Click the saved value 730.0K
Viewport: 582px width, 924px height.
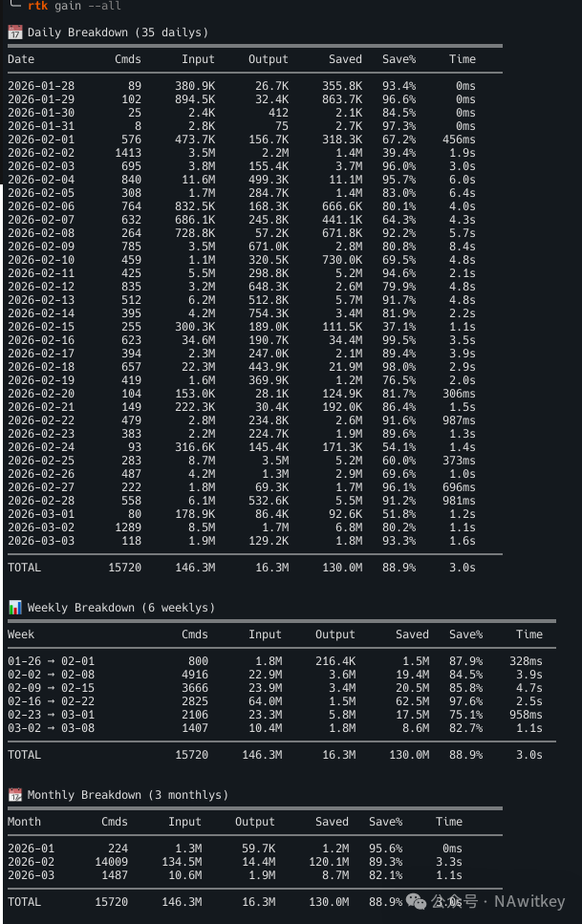click(x=342, y=260)
